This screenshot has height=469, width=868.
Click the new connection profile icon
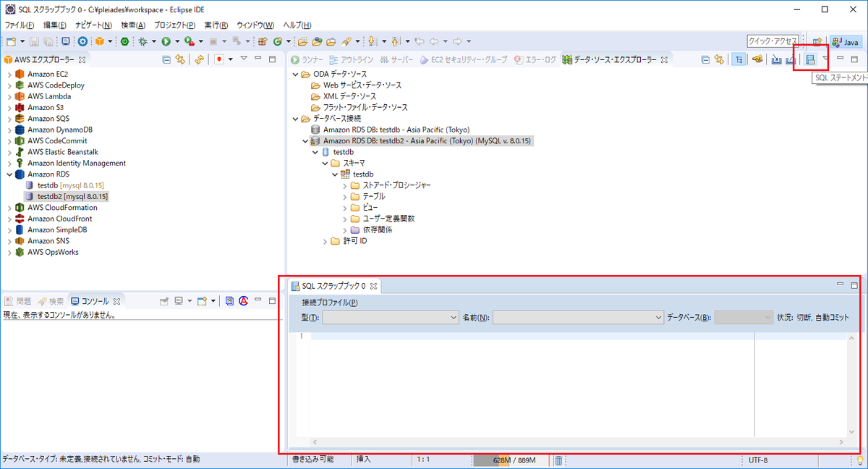click(x=757, y=59)
